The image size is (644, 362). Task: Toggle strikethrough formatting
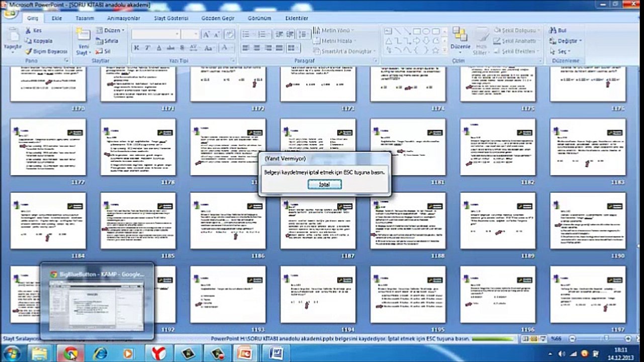170,48
